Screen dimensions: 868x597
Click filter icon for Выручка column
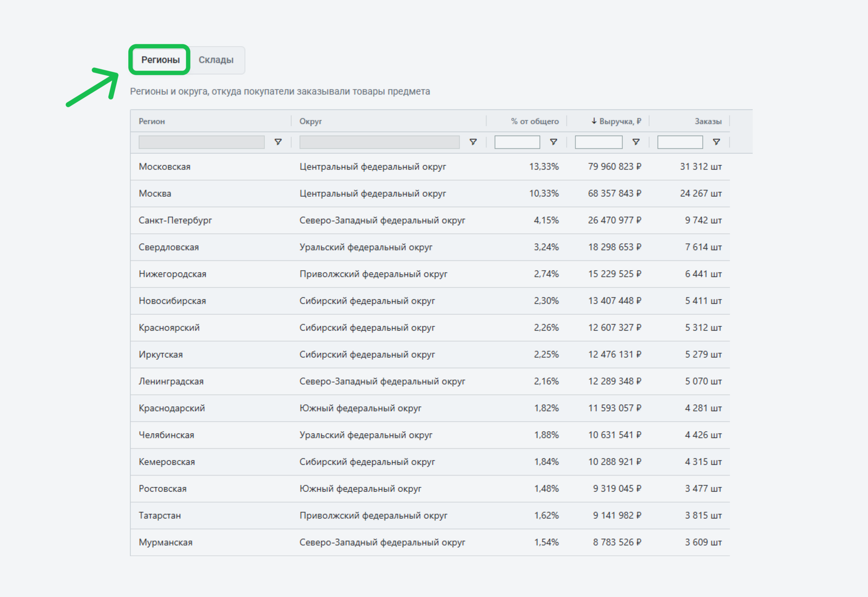click(636, 142)
